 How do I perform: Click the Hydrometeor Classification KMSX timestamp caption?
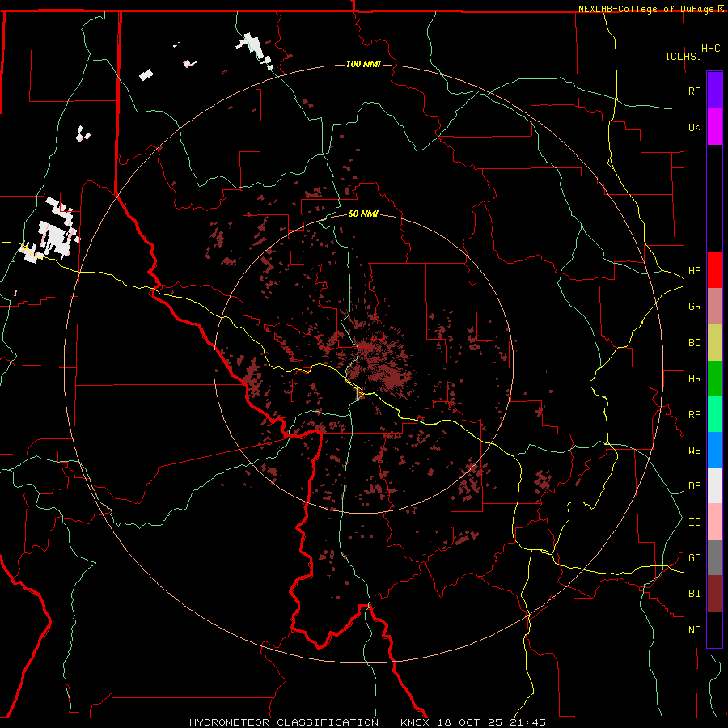click(x=368, y=722)
